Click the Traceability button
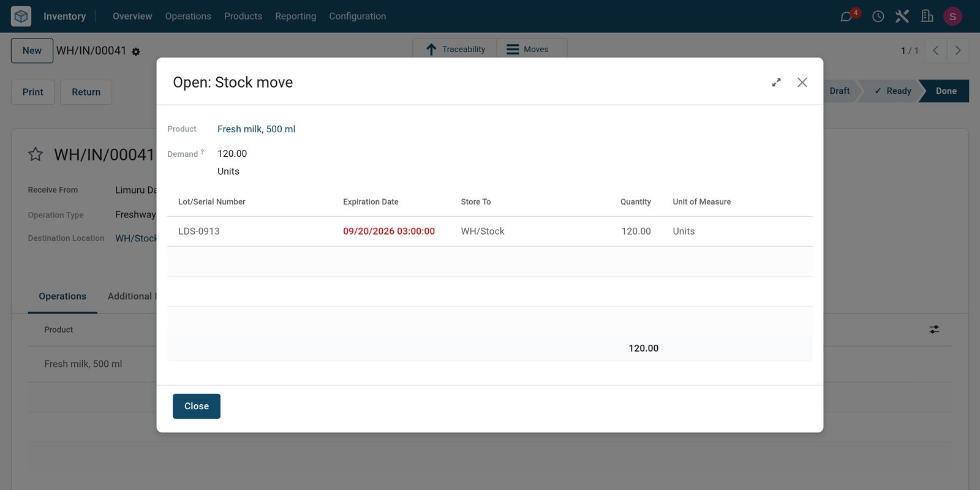 pos(455,49)
